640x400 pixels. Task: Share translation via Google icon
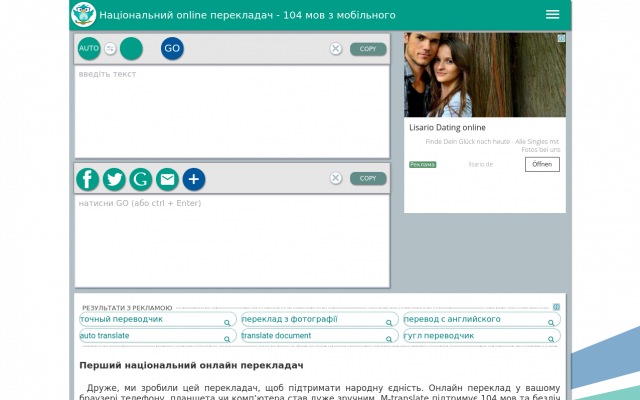[140, 179]
